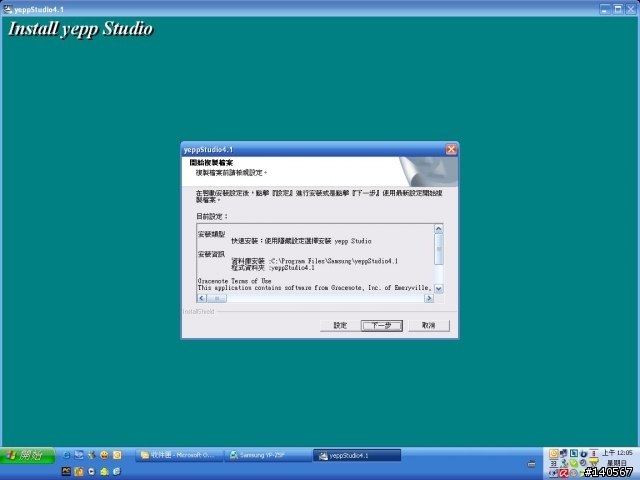Click the blue e icon in the quick launch's lower row
This screenshot has height=480, width=640.
117,471
